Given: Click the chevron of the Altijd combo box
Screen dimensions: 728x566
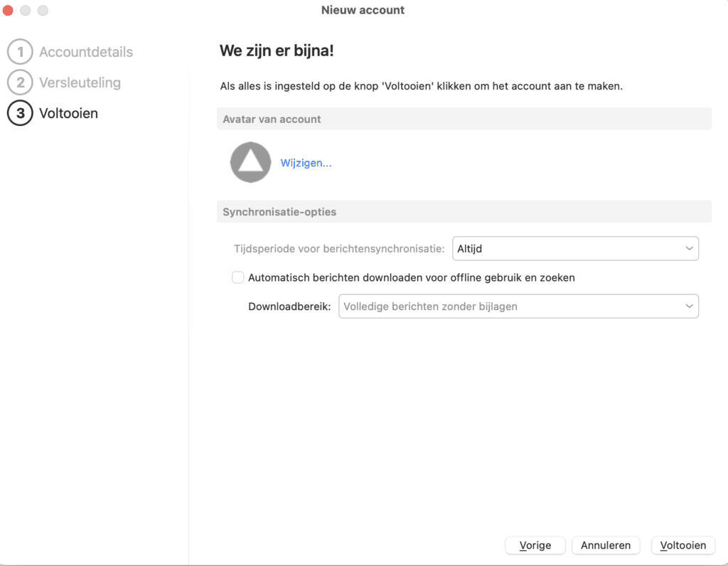Looking at the screenshot, I should pos(688,249).
